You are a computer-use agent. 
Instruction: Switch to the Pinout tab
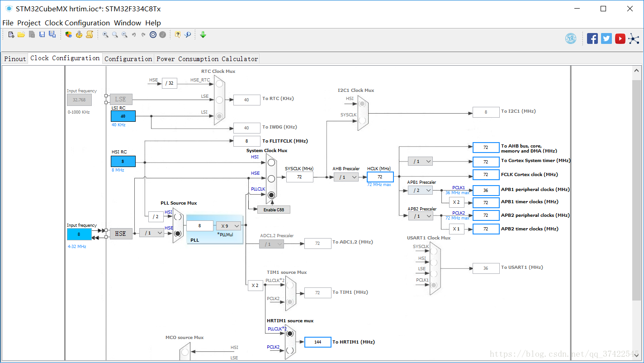coord(15,59)
